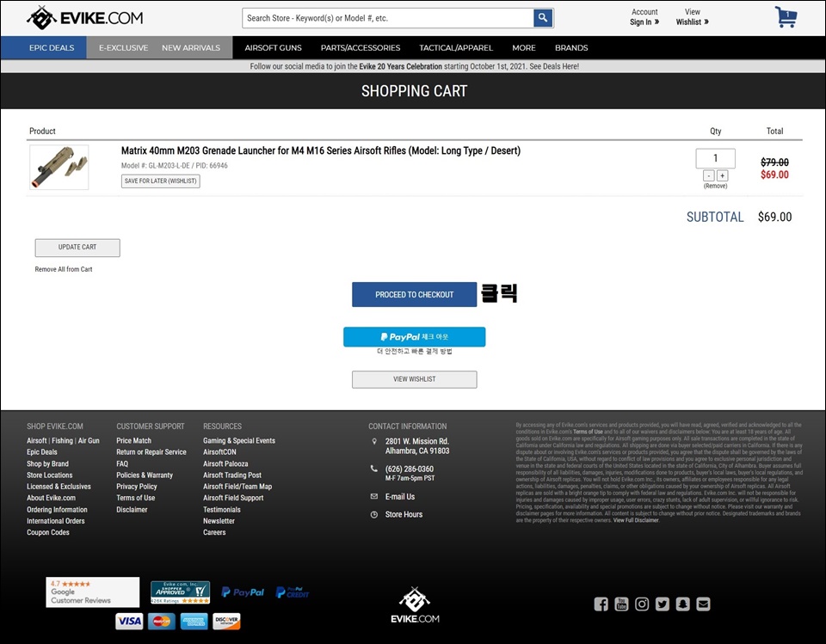The width and height of the screenshot is (826, 644).
Task: Open Evike's YouTube channel icon
Action: tap(621, 604)
